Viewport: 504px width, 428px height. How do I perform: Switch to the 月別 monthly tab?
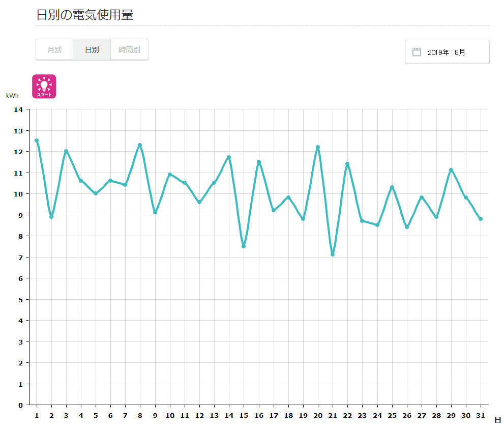54,50
